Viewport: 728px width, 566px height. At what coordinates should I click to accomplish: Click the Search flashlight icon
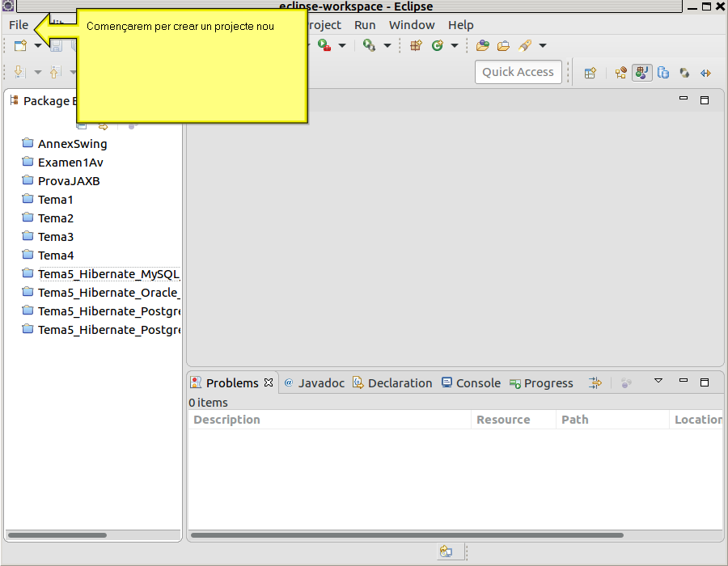click(x=525, y=45)
